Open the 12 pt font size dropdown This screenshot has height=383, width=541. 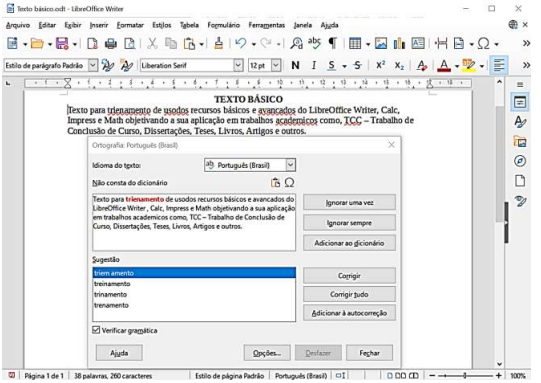tap(276, 65)
